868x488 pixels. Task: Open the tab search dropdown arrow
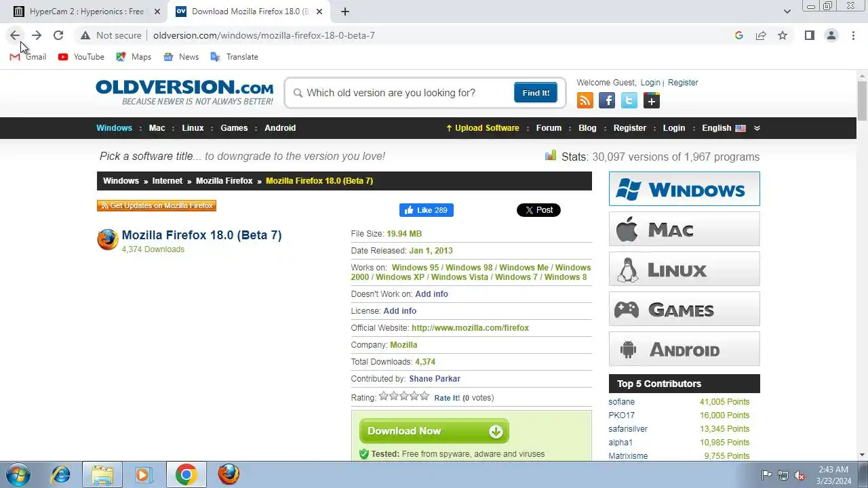pyautogui.click(x=787, y=12)
